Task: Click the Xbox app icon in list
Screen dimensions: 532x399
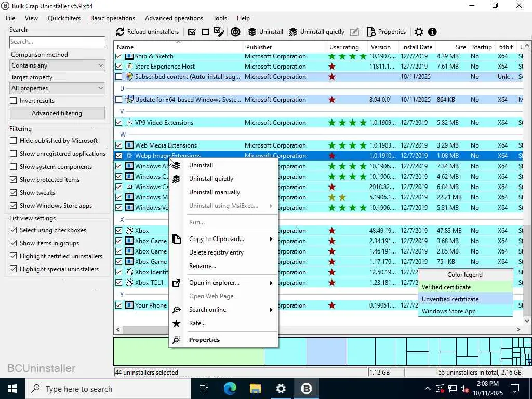Action: coord(129,230)
